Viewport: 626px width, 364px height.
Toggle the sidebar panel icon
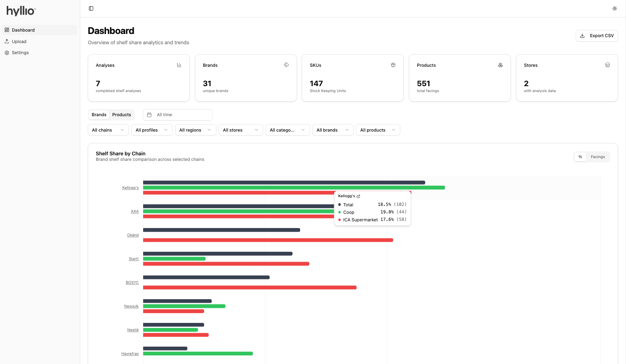pyautogui.click(x=91, y=8)
